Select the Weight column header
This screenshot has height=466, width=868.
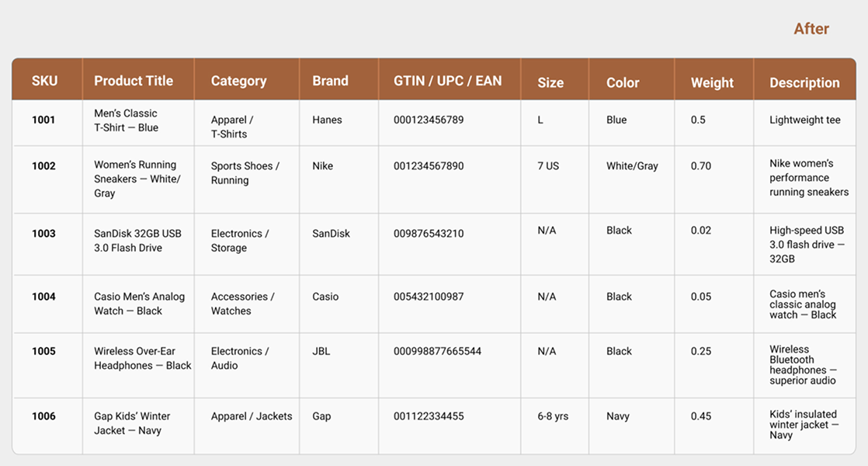[712, 82]
